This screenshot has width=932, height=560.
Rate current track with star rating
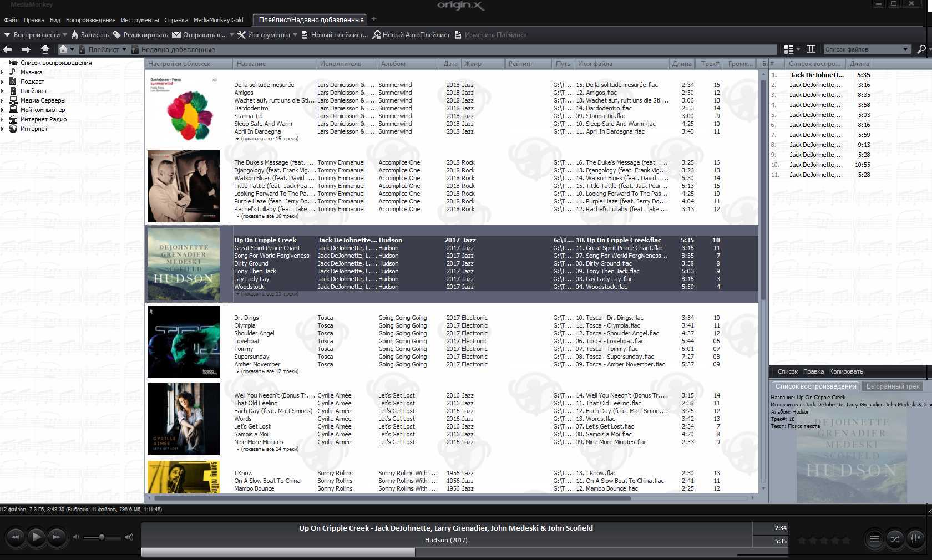pos(824,541)
